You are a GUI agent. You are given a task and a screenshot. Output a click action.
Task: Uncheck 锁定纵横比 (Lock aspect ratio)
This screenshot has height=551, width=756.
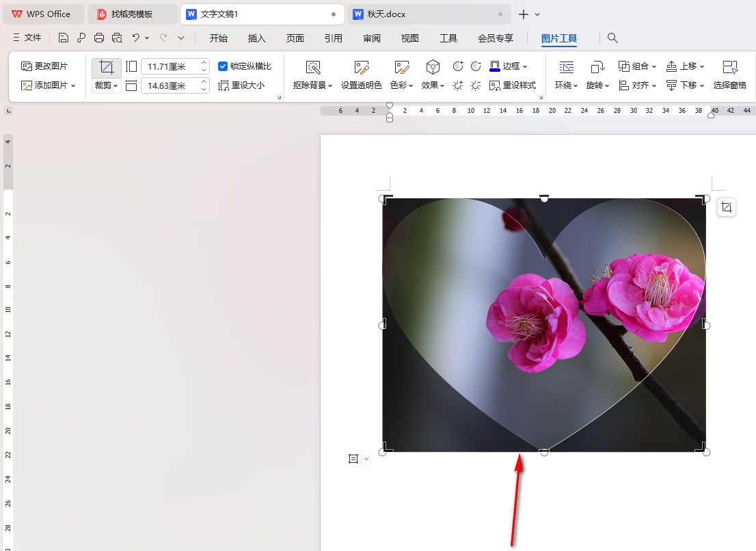coord(223,66)
